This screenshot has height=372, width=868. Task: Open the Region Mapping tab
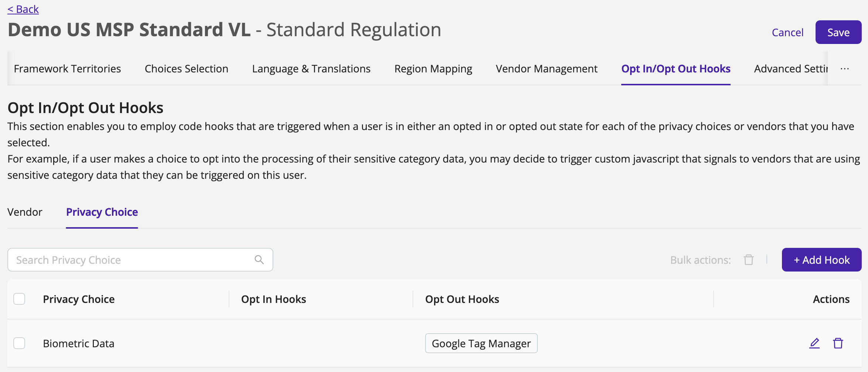[x=433, y=69]
